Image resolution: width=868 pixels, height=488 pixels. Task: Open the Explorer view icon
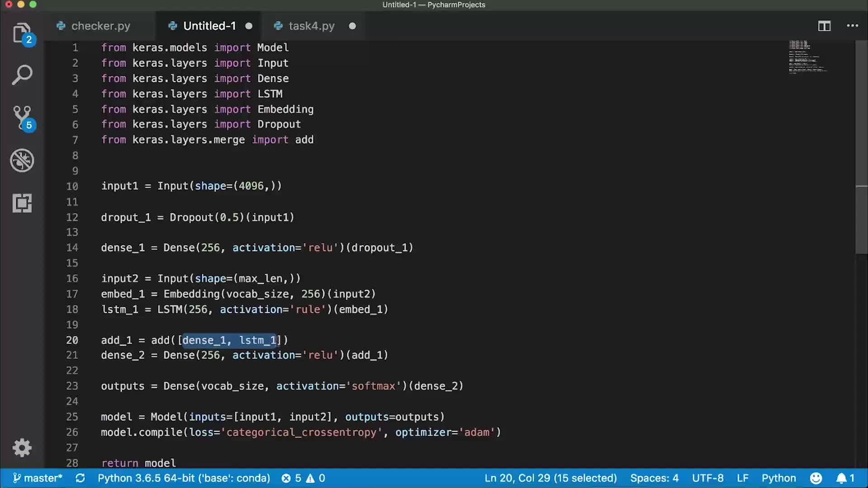[22, 34]
